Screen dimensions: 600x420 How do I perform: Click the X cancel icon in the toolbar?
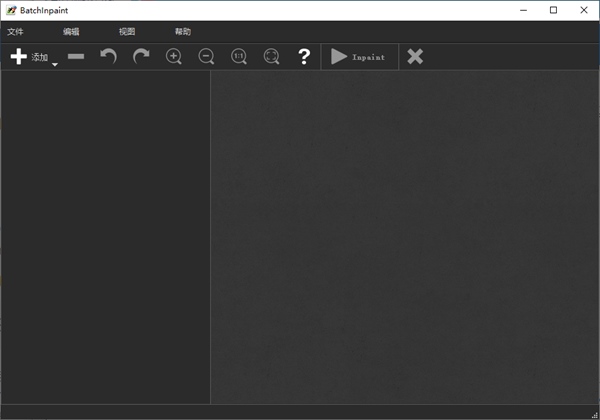(415, 57)
